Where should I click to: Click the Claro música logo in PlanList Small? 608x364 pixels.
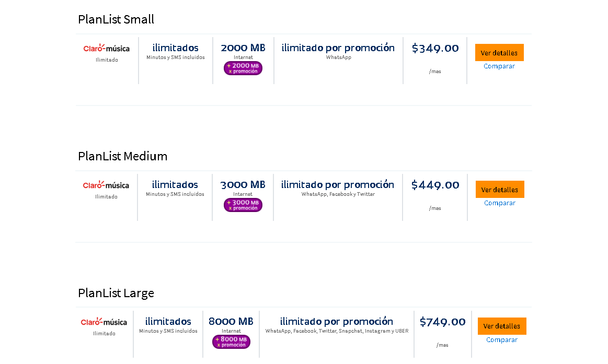[107, 49]
